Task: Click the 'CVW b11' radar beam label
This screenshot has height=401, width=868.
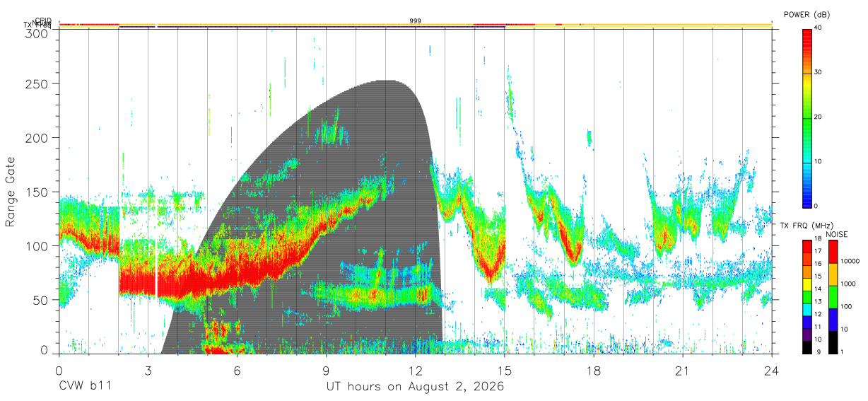Action: [x=85, y=387]
